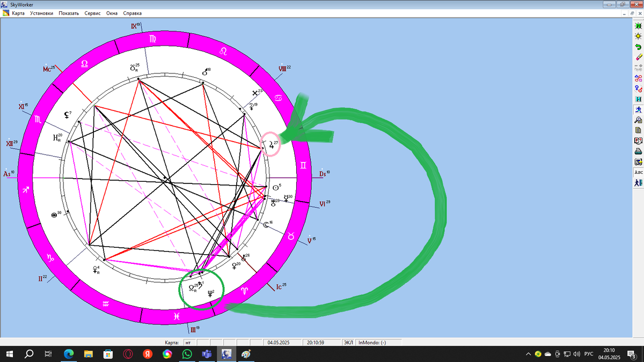Click the ABC text toolbar icon
Viewport: 644px width, 362px height.
pyautogui.click(x=639, y=173)
